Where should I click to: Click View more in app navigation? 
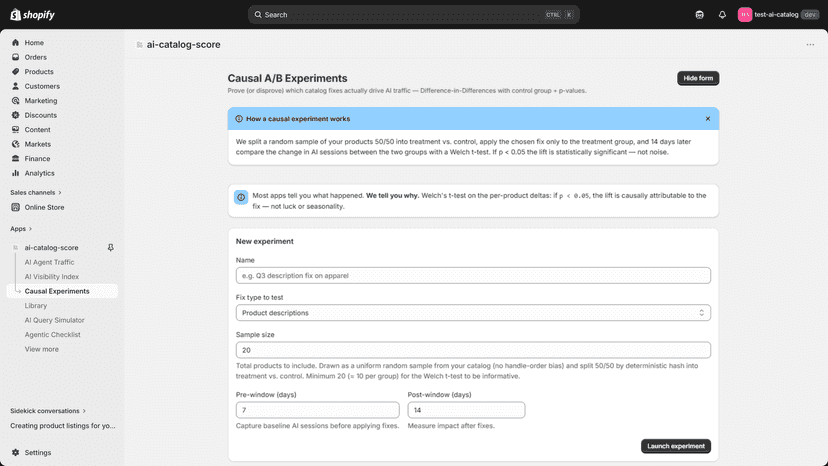[x=41, y=349]
